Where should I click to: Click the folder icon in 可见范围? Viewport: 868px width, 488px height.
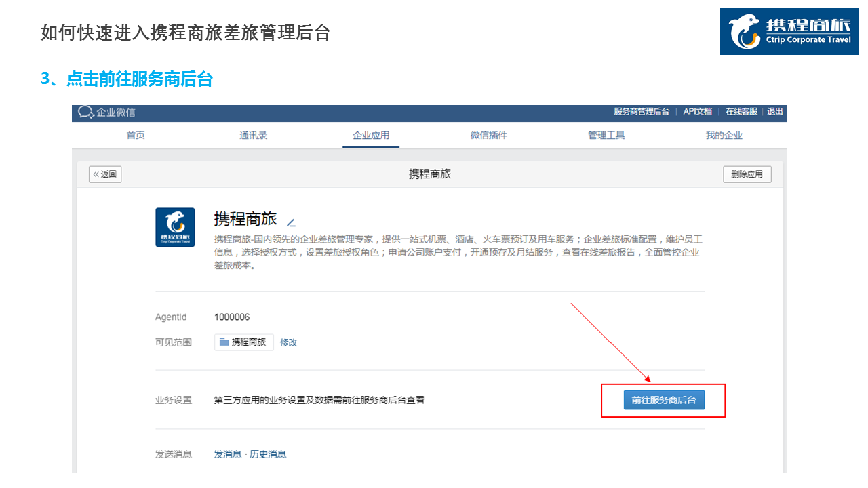pos(224,342)
